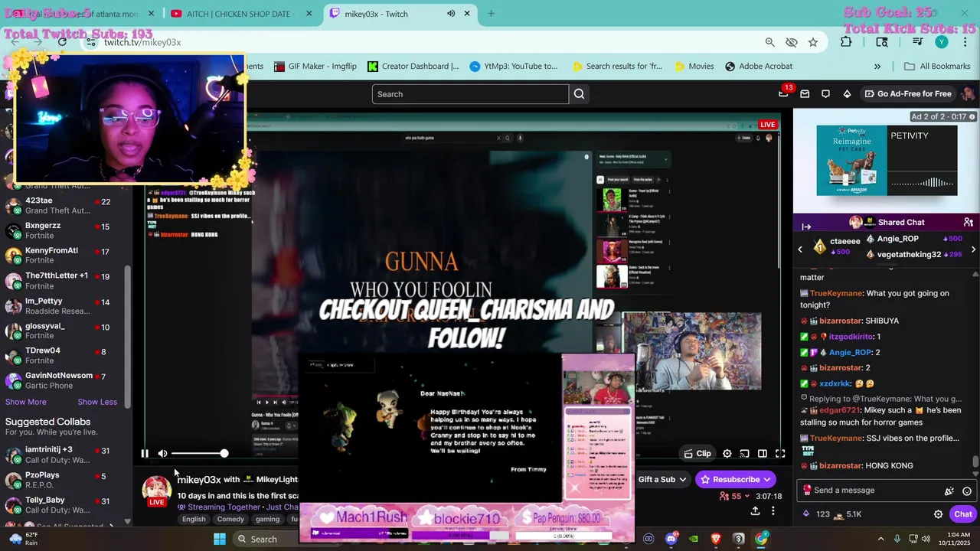Open GIF Maker - Imgflip bookmark
The height and width of the screenshot is (551, 980).
coord(315,67)
